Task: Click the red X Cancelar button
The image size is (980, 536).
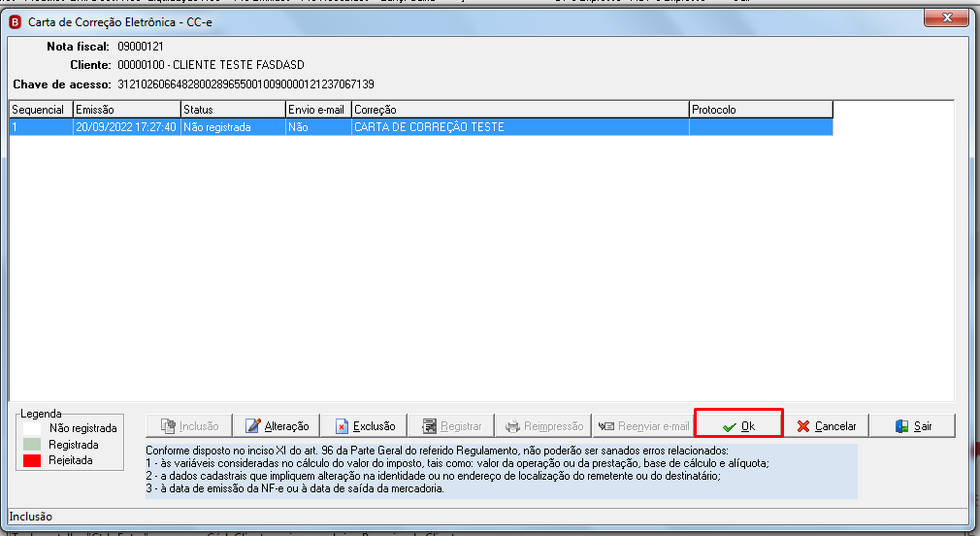Action: point(826,426)
